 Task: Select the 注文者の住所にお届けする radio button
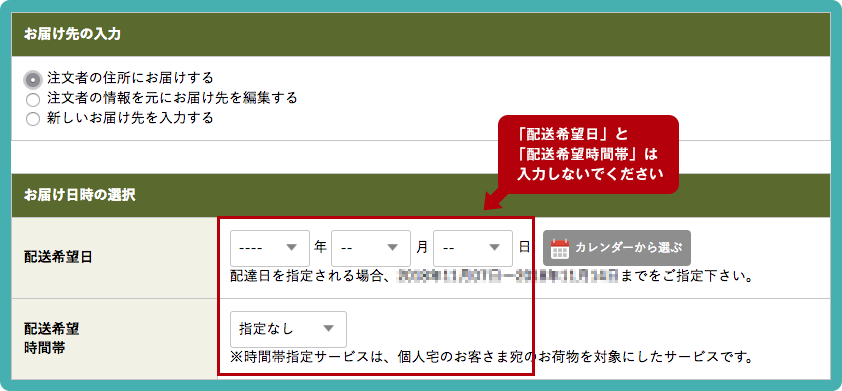click(x=33, y=79)
